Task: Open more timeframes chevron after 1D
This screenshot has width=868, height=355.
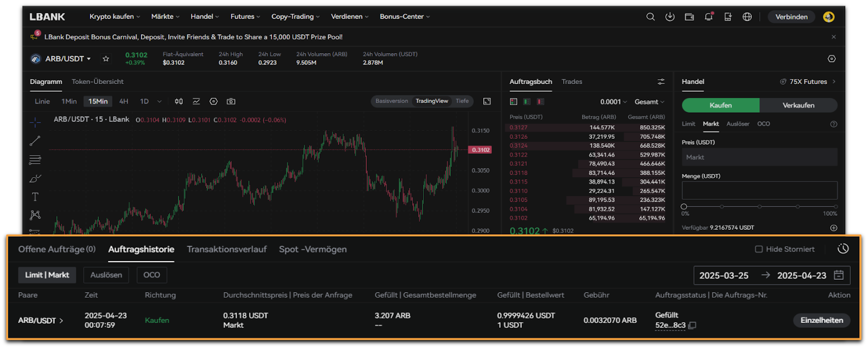Action: pyautogui.click(x=159, y=101)
